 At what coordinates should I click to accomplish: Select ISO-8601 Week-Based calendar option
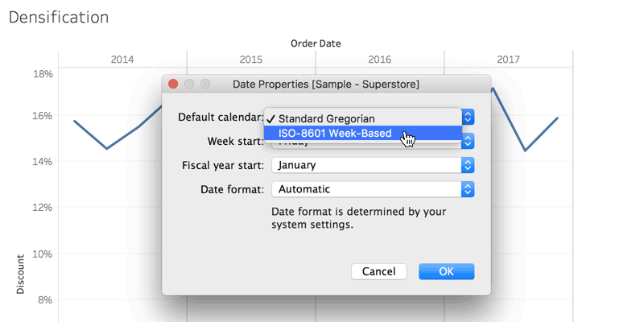pyautogui.click(x=335, y=134)
